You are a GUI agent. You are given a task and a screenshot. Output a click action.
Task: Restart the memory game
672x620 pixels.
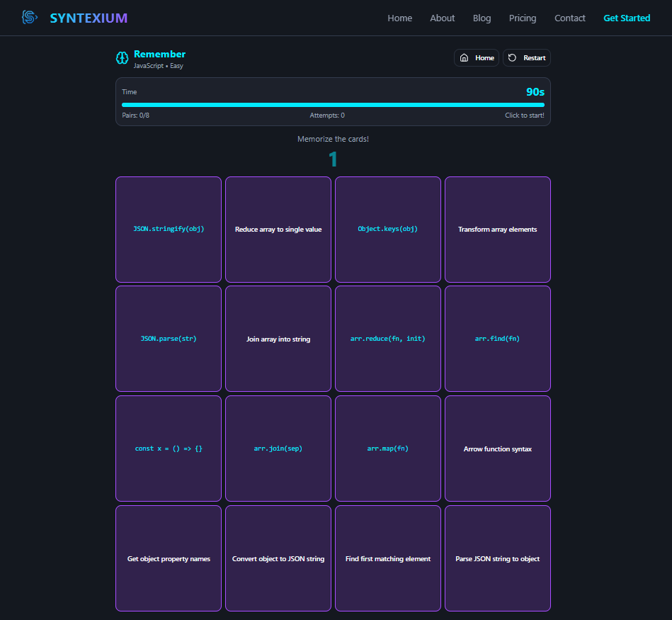click(527, 58)
